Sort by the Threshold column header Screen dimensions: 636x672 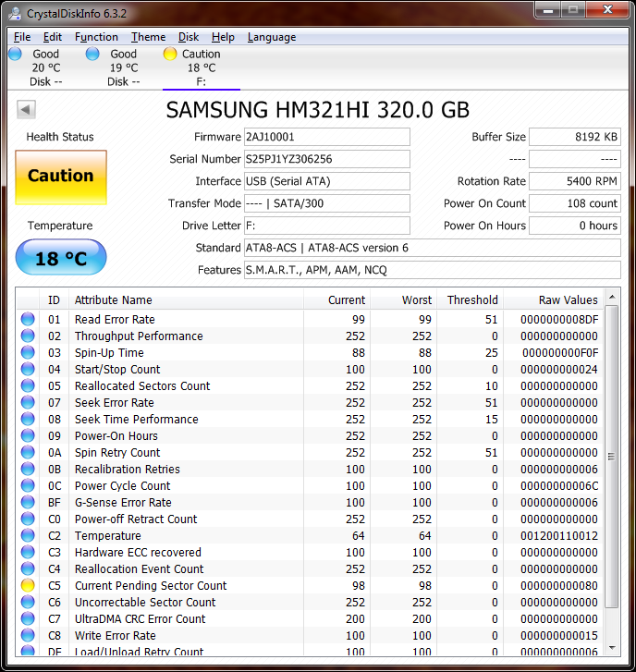[x=470, y=300]
